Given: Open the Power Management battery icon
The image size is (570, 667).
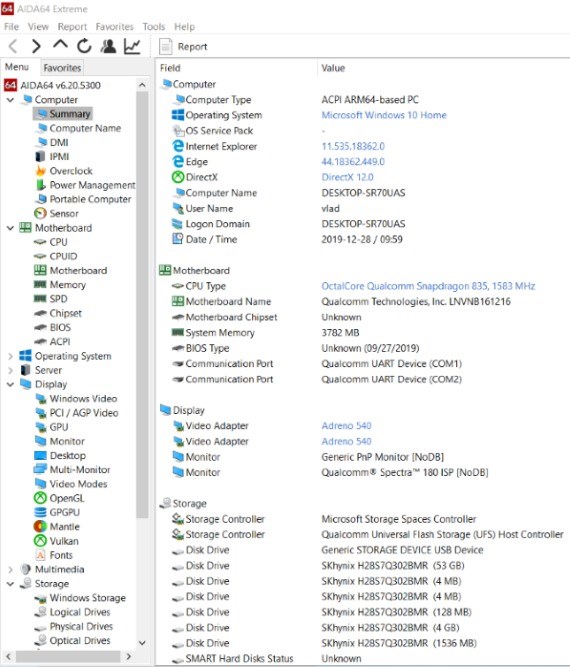Looking at the screenshot, I should [x=40, y=185].
